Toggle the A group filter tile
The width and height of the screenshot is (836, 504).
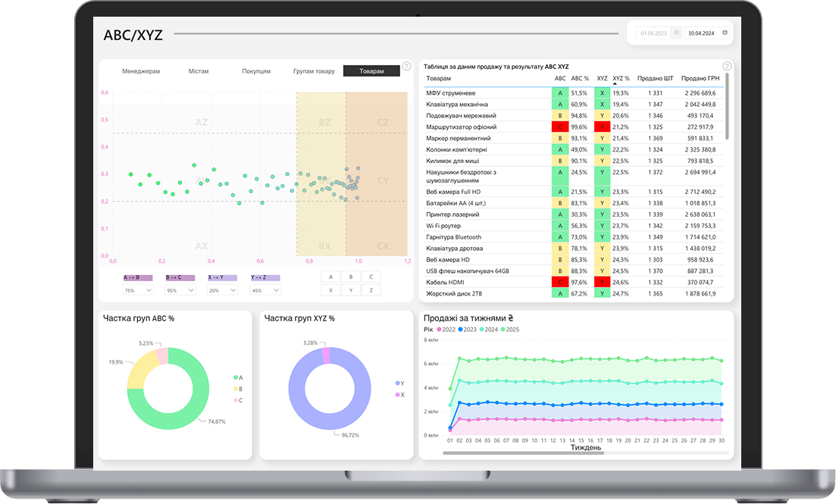pos(330,277)
